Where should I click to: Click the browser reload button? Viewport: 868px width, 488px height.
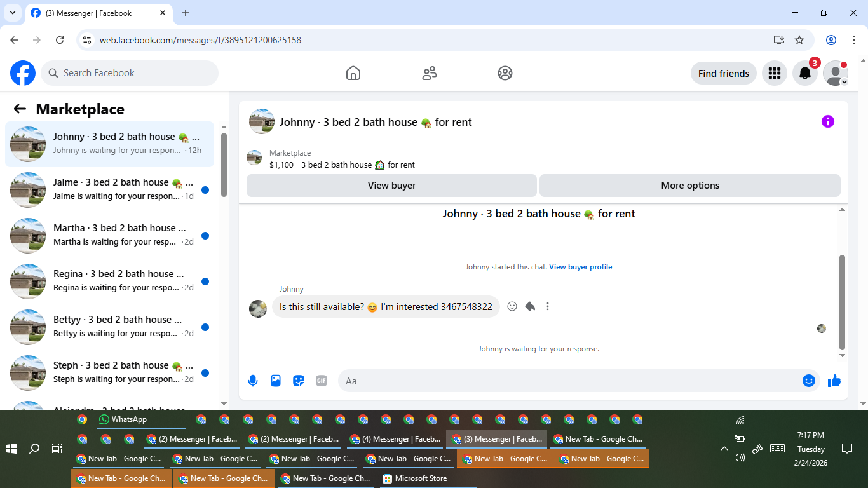pyautogui.click(x=60, y=40)
